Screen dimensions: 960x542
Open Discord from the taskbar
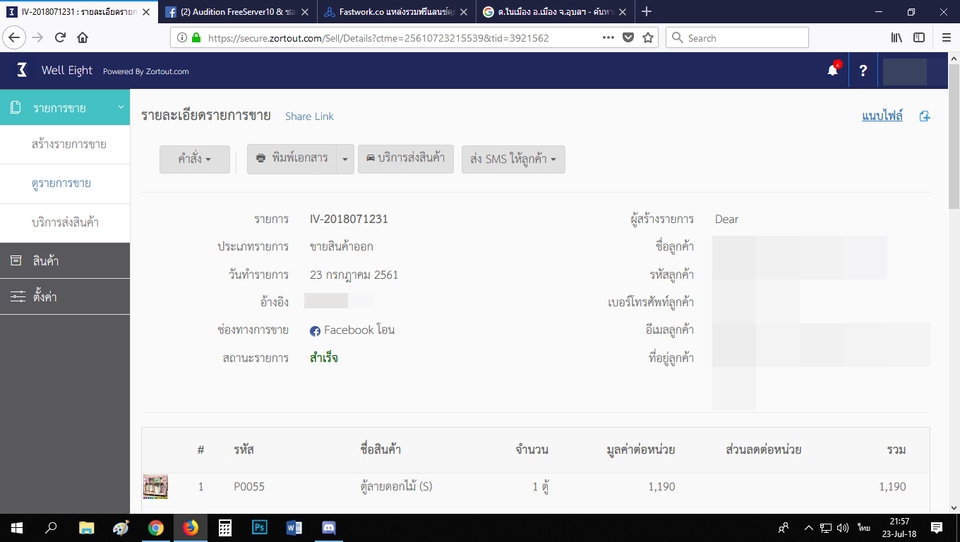(329, 527)
